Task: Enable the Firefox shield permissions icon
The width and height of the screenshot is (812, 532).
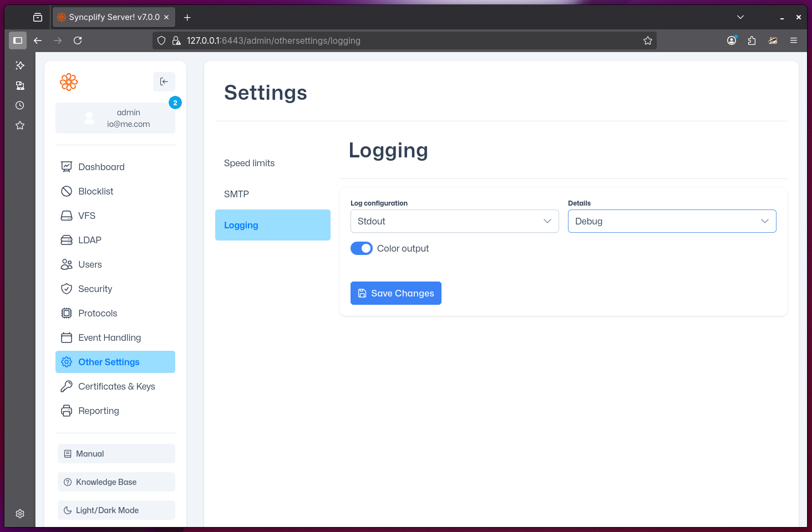Action: [161, 40]
